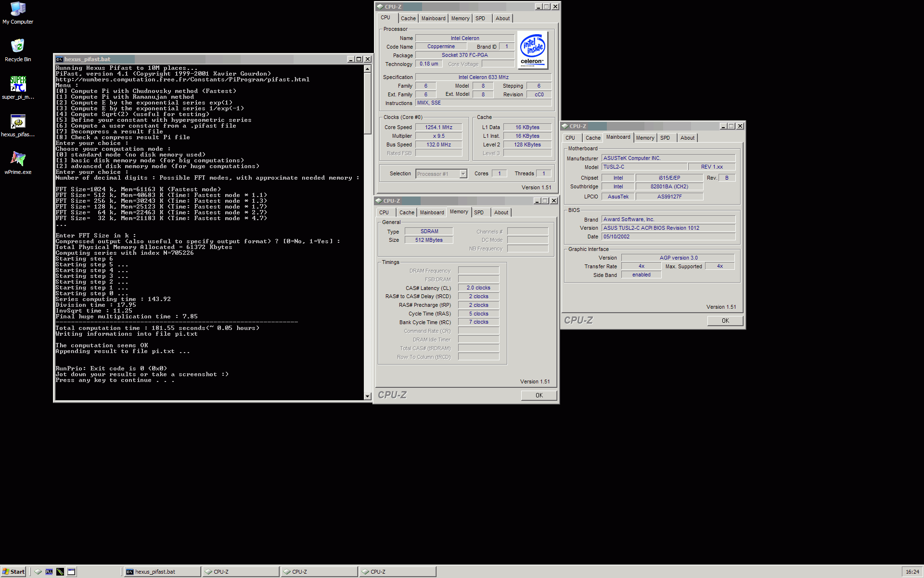Click the CPU-Z title bar icon in CPU window

click(x=380, y=7)
